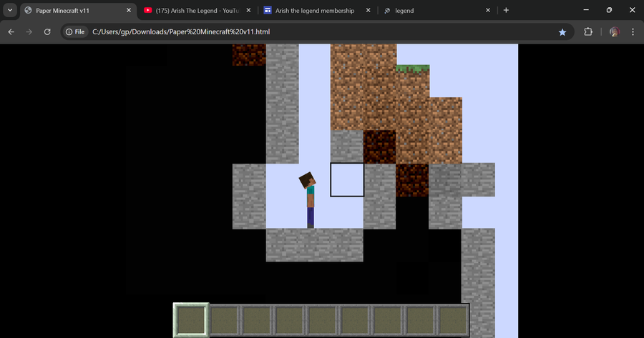644x338 pixels.
Task: Go back to the previous page
Action: [11, 31]
